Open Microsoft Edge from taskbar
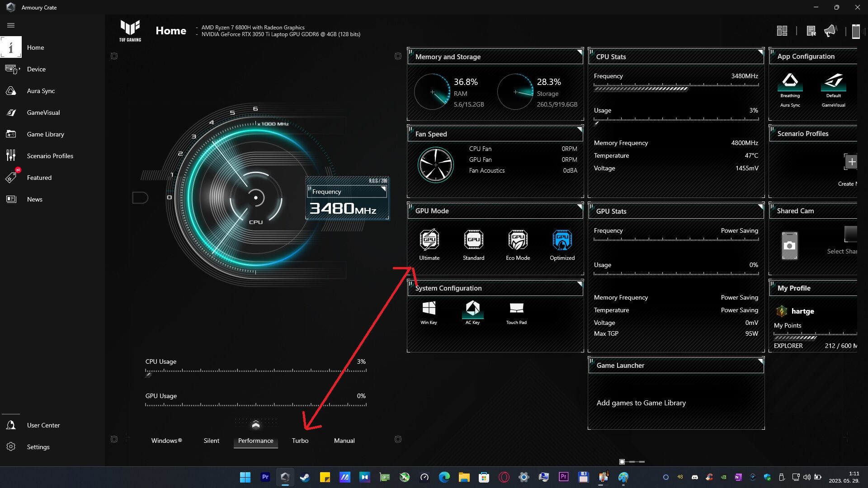 444,477
